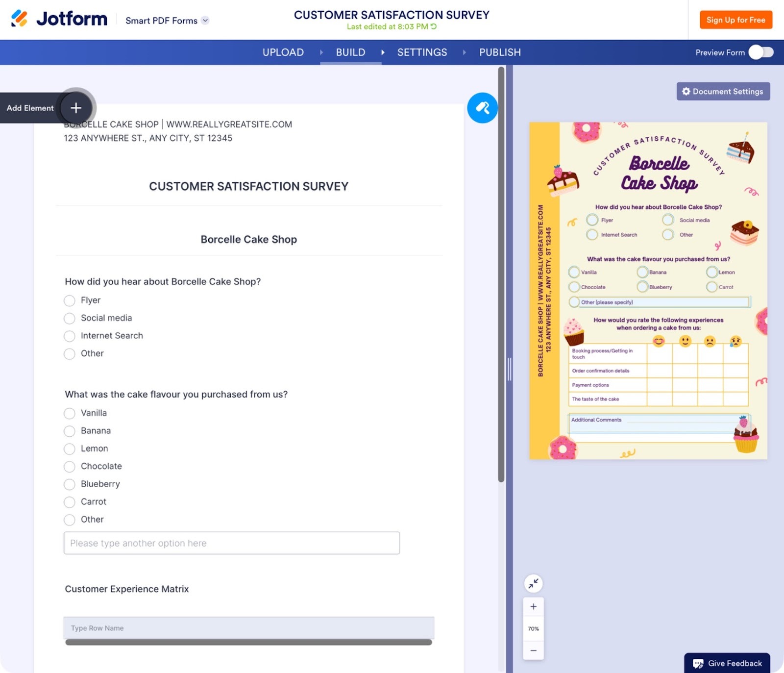784x673 pixels.
Task: Zoom out on the PDF preview with minus
Action: [x=533, y=650]
